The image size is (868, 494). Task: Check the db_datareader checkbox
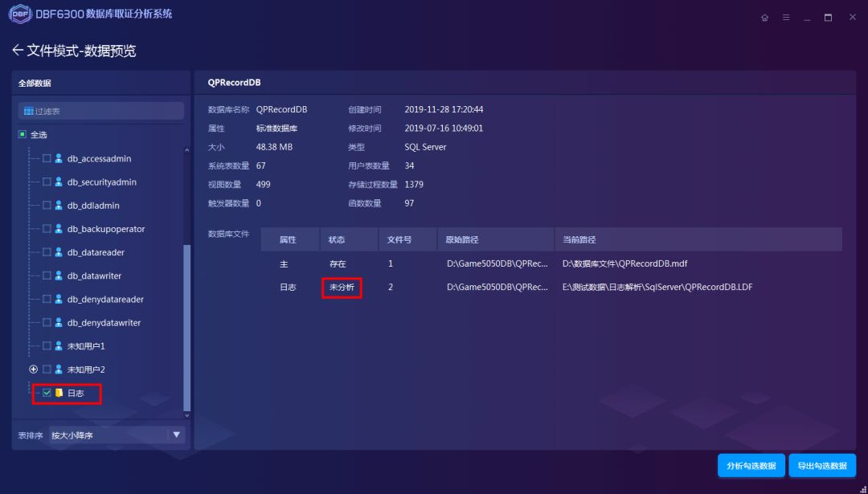[x=47, y=252]
